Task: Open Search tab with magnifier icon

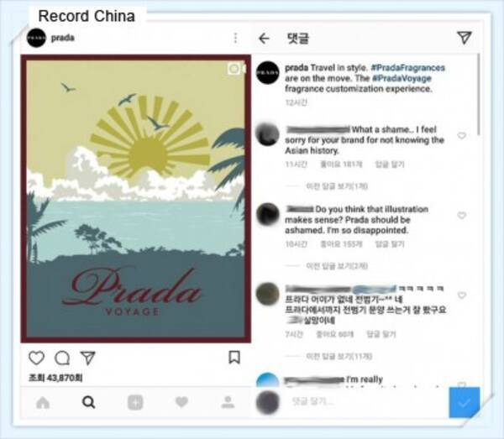Action: [89, 402]
